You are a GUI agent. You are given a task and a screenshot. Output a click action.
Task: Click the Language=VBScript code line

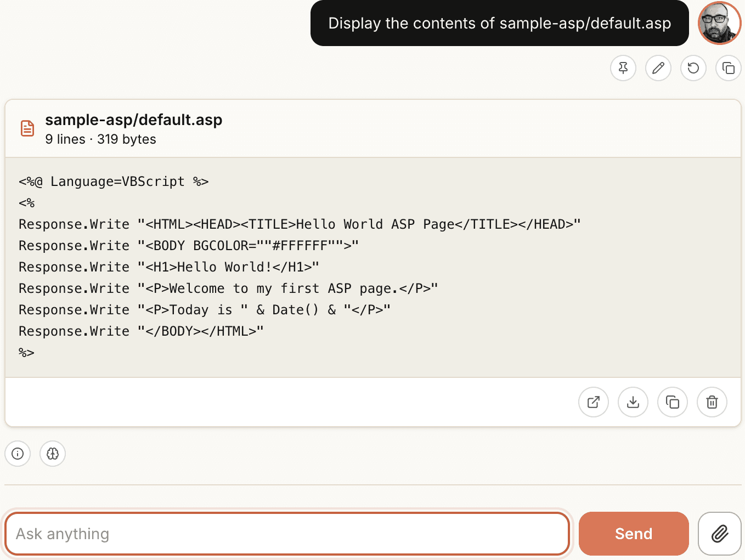click(x=114, y=182)
